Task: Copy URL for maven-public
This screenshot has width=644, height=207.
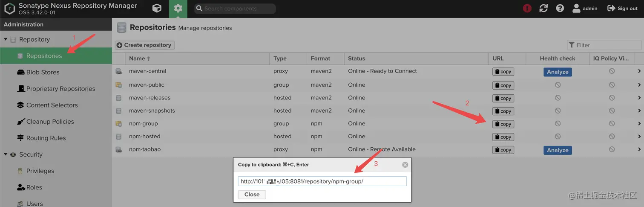Action: click(x=503, y=85)
